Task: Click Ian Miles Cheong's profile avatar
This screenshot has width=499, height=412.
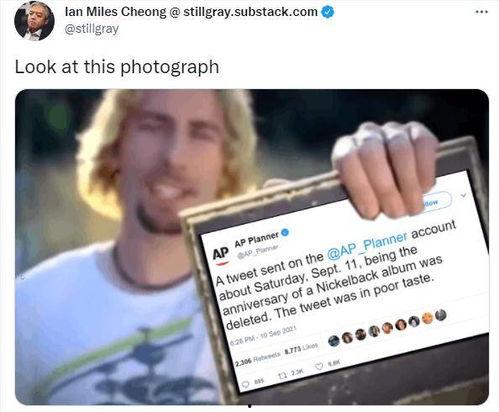Action: pyautogui.click(x=34, y=21)
